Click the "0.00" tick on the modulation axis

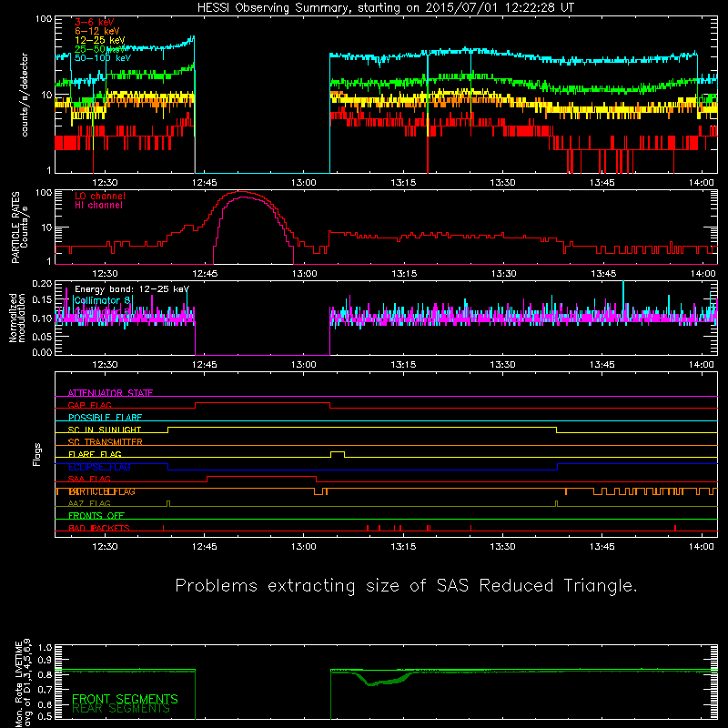click(42, 352)
